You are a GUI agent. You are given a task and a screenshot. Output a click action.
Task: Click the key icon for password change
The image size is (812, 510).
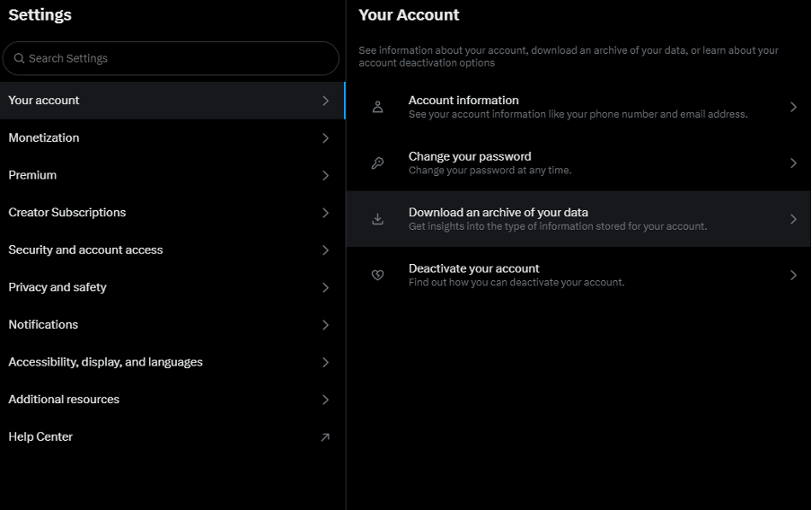(377, 163)
